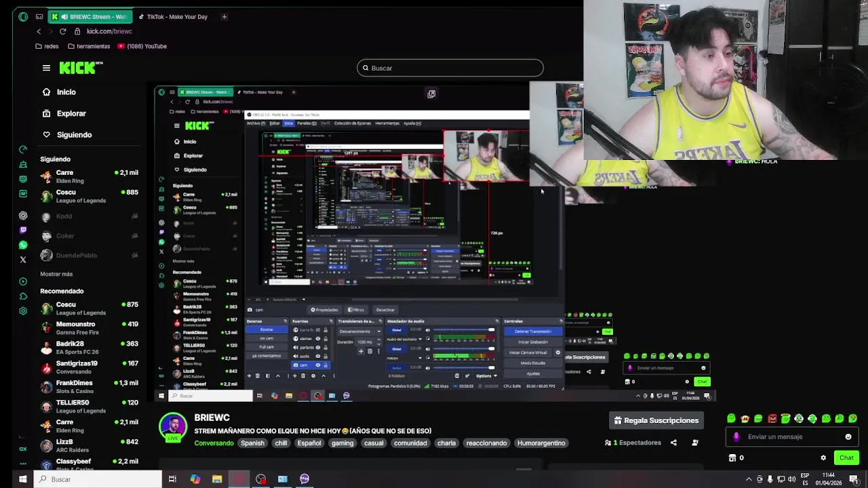This screenshot has width=868, height=488.
Task: Click the user icon next to share
Action: click(695, 443)
